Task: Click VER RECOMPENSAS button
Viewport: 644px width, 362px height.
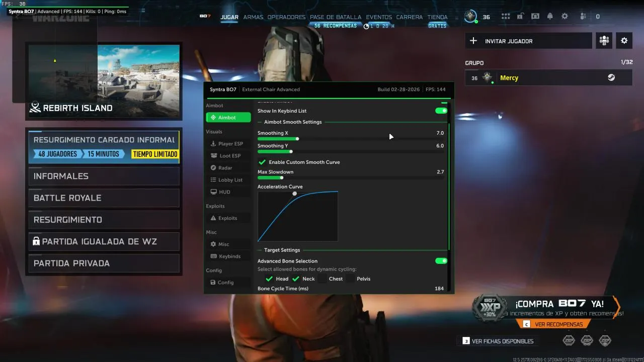Action: (553, 324)
